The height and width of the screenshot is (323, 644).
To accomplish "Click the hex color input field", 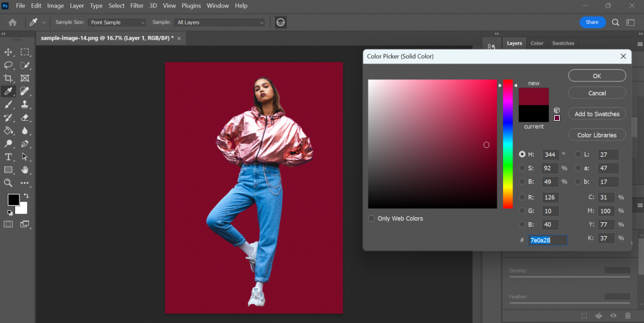I will (548, 240).
